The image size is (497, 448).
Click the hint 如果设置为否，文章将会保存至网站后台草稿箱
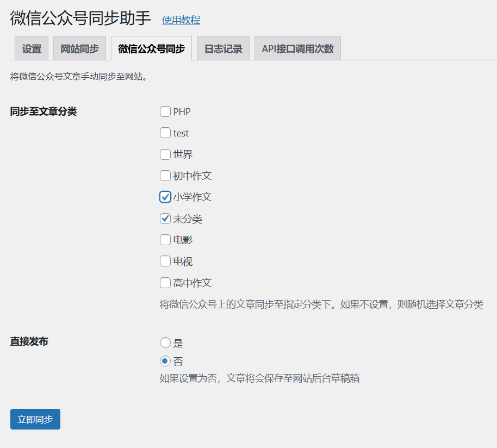pos(259,378)
